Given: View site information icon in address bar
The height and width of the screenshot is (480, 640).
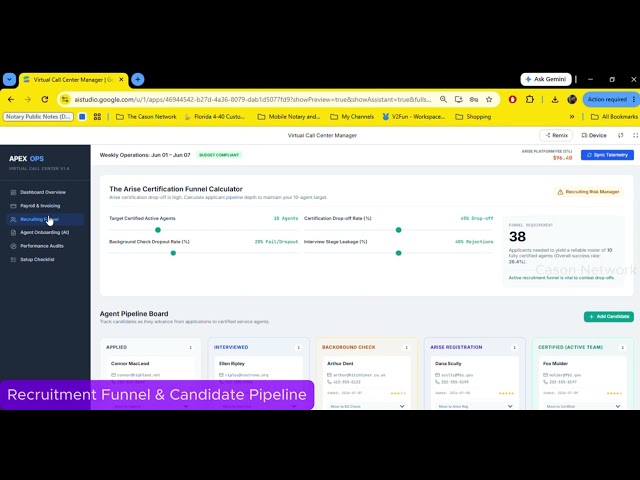Looking at the screenshot, I should point(65,99).
